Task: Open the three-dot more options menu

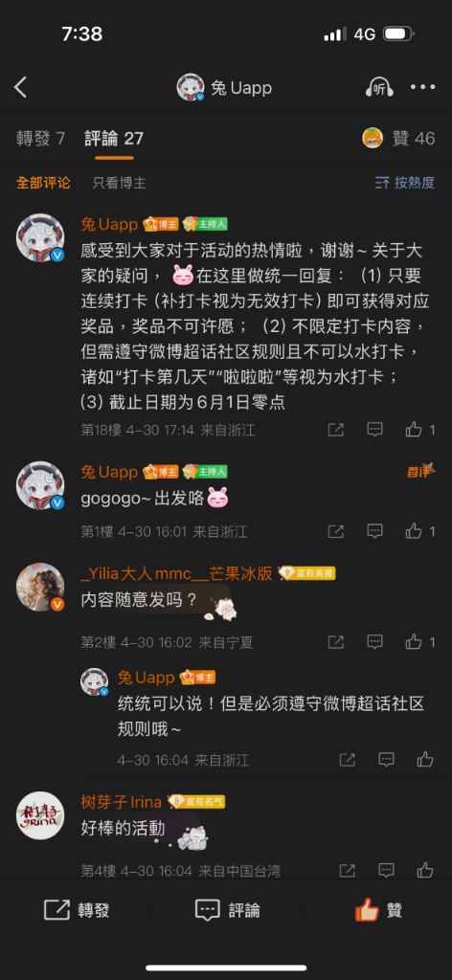Action: (423, 87)
